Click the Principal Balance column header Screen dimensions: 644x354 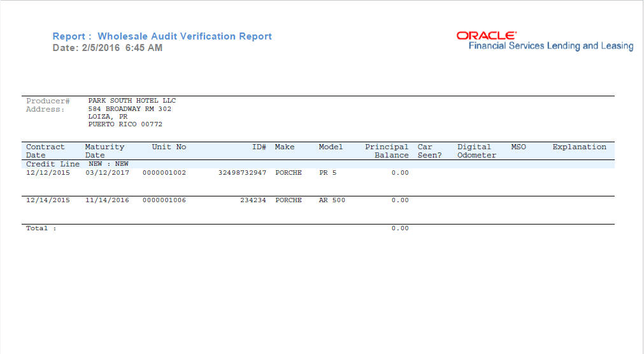click(387, 151)
